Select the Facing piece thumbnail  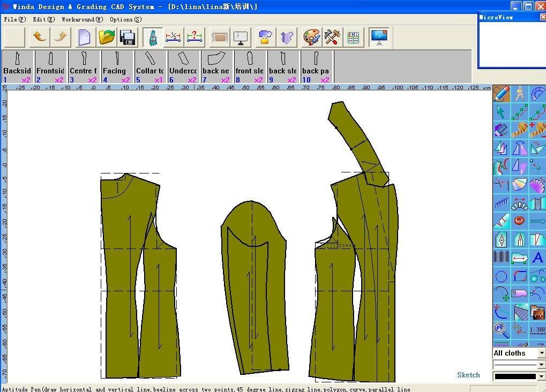[117, 67]
